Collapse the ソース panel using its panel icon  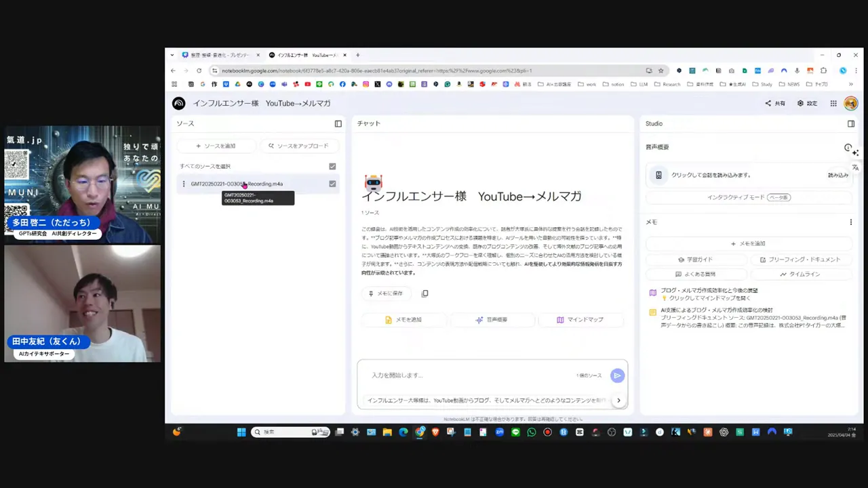coord(338,123)
